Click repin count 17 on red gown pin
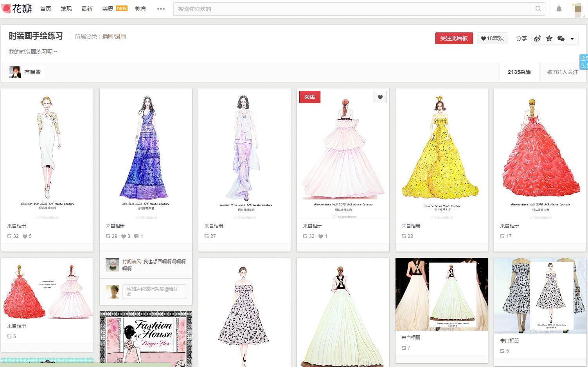The height and width of the screenshot is (367, 588). click(506, 236)
